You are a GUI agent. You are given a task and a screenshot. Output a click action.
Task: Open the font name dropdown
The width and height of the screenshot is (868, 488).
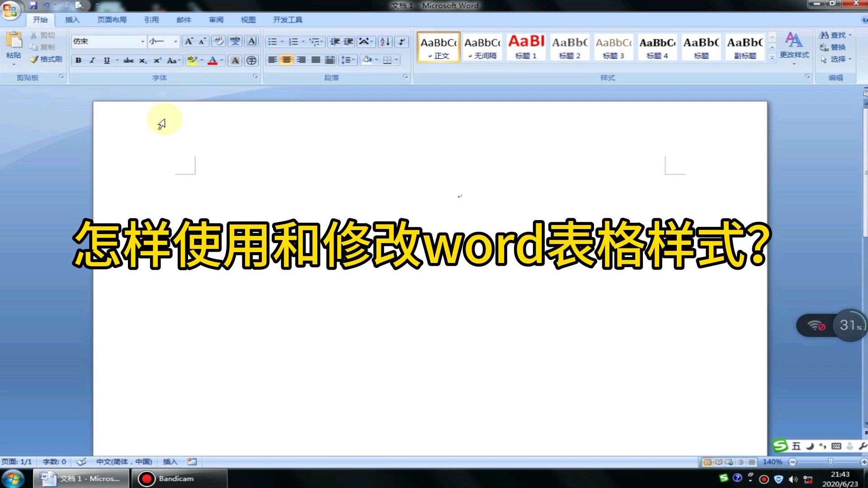pyautogui.click(x=142, y=42)
